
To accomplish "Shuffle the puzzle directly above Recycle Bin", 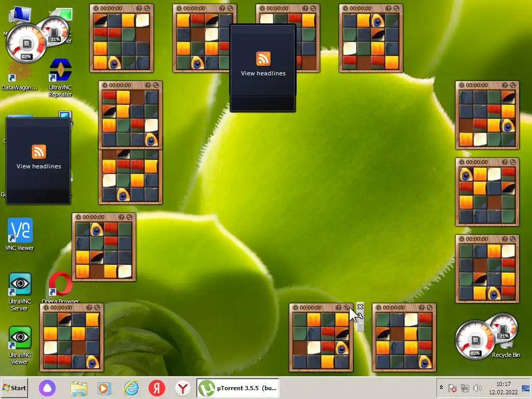I will (x=513, y=239).
